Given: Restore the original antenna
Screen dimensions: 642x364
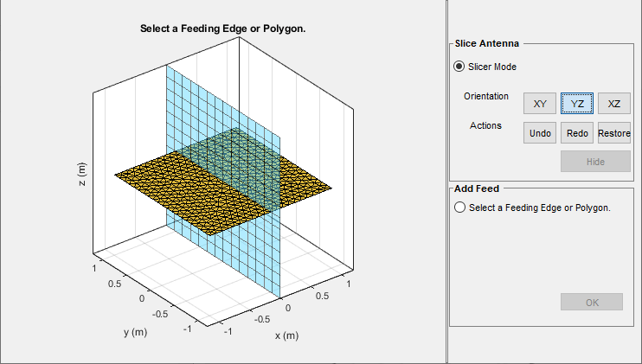Looking at the screenshot, I should (x=613, y=133).
